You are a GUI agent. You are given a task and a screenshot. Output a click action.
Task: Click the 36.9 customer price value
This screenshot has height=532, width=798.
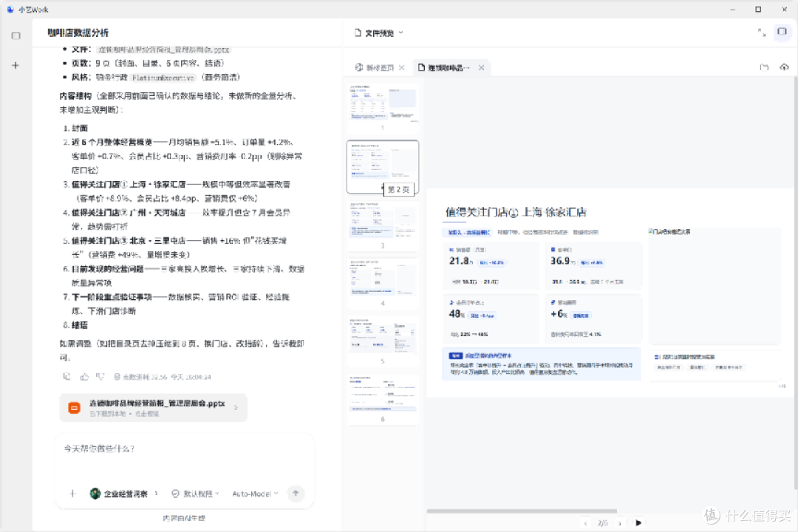point(563,261)
